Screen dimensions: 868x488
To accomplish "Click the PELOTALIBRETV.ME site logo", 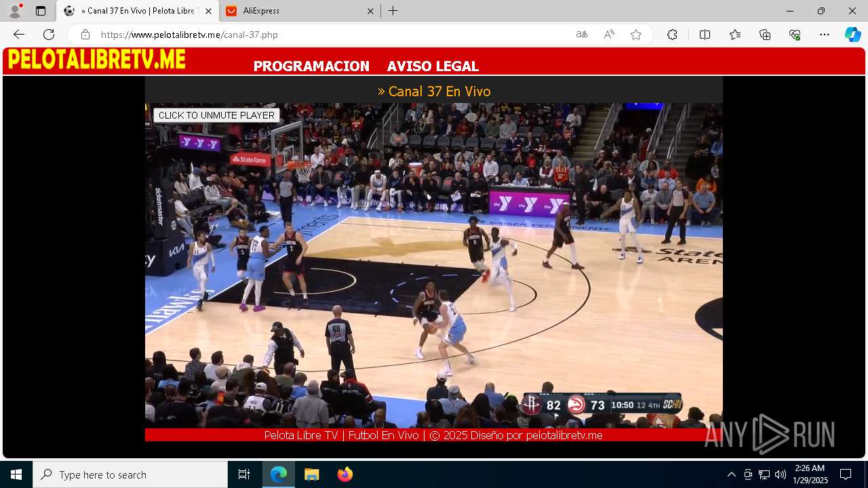I will 96,60.
